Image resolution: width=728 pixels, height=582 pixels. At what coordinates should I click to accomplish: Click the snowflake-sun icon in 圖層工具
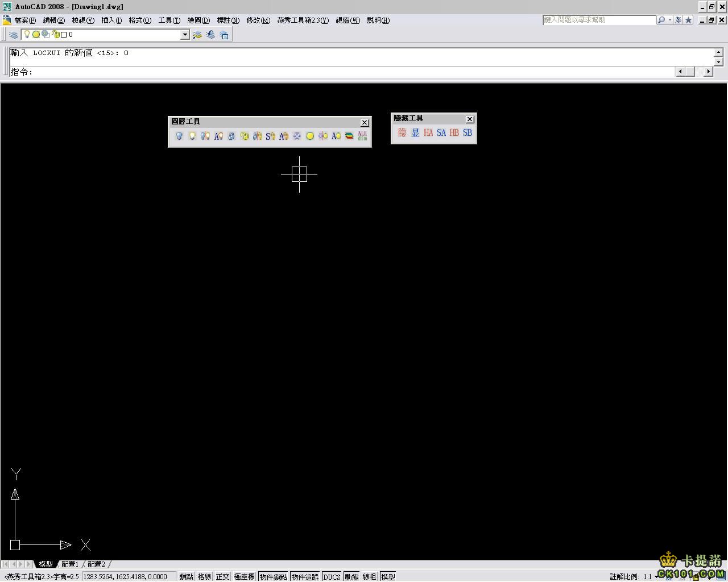(x=323, y=136)
